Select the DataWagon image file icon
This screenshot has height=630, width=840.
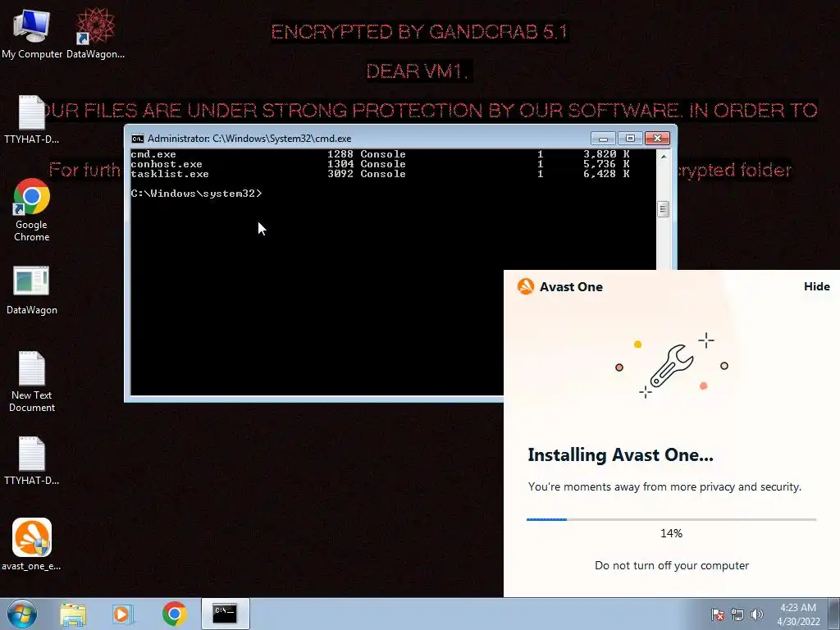pyautogui.click(x=32, y=290)
